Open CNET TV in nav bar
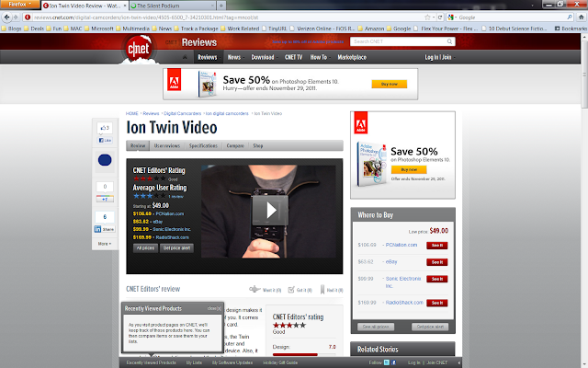Image resolution: width=588 pixels, height=368 pixels. 293,57
